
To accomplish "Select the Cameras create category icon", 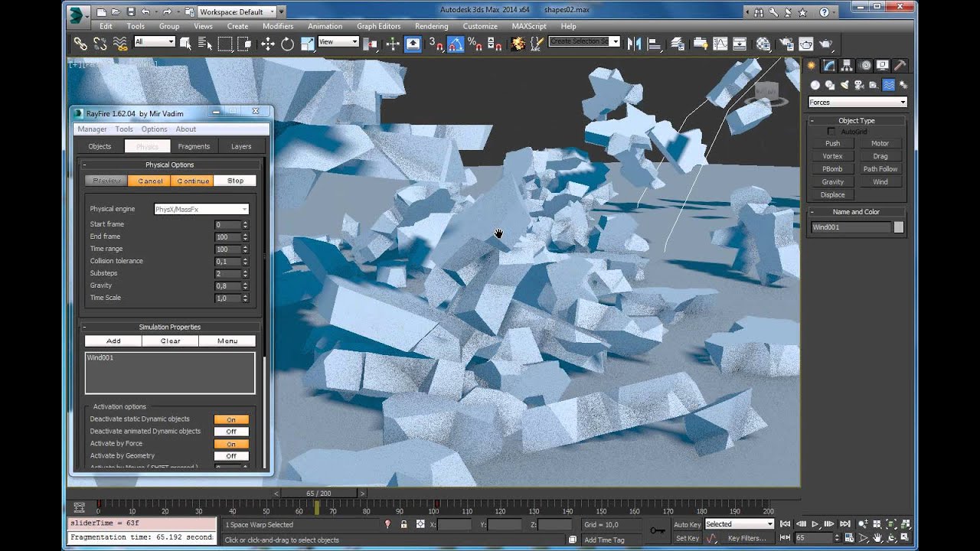I will point(859,85).
